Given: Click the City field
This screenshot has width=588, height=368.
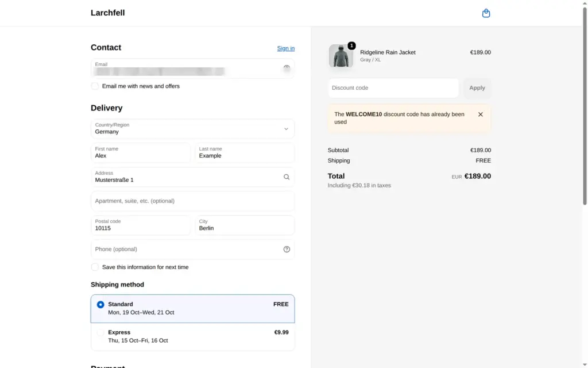Looking at the screenshot, I should 245,225.
